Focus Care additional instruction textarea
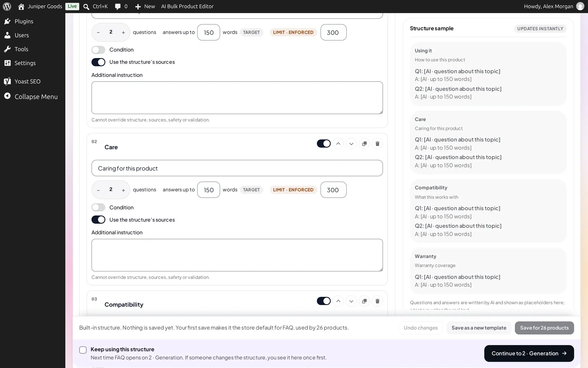Screen dimensions: 588x368 click(237, 255)
